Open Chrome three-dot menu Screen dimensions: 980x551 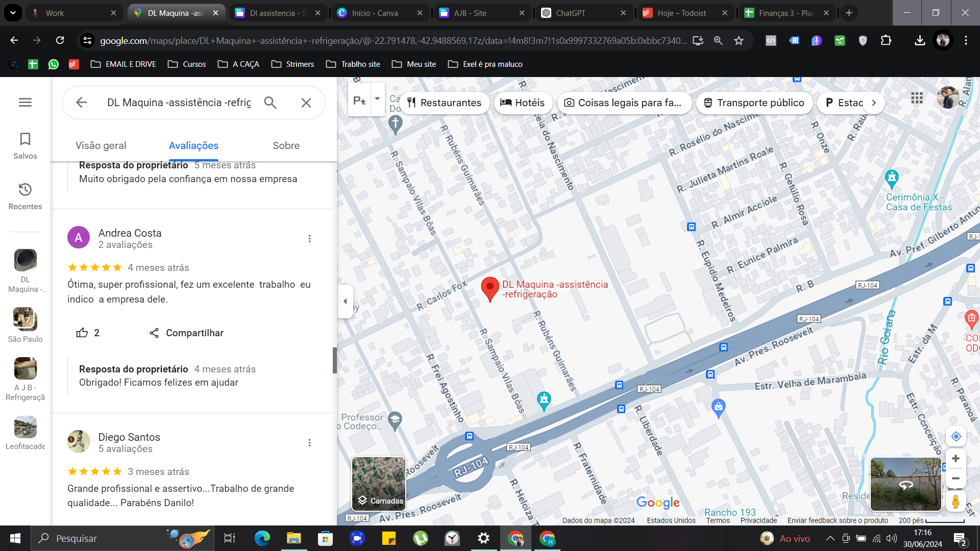click(966, 40)
